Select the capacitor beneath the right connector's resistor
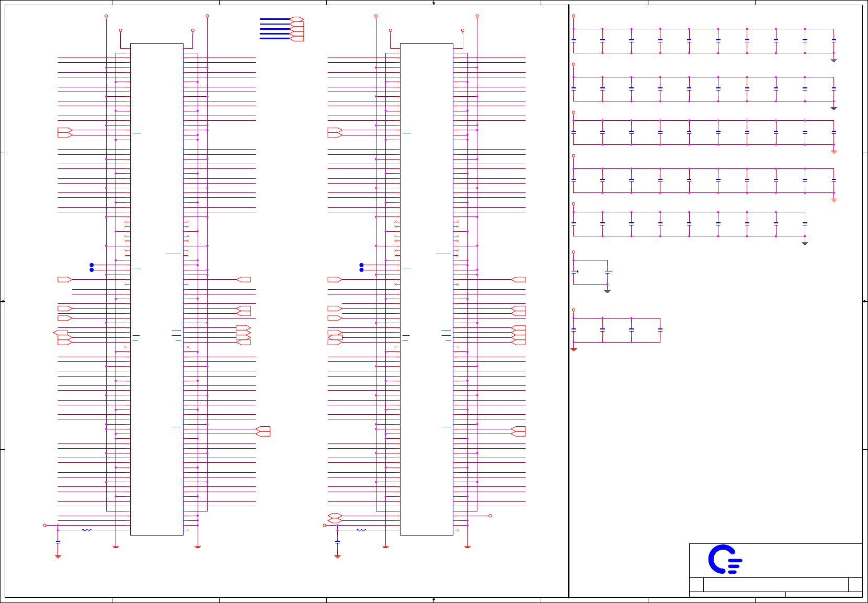Image resolution: width=868 pixels, height=603 pixels. click(x=337, y=542)
